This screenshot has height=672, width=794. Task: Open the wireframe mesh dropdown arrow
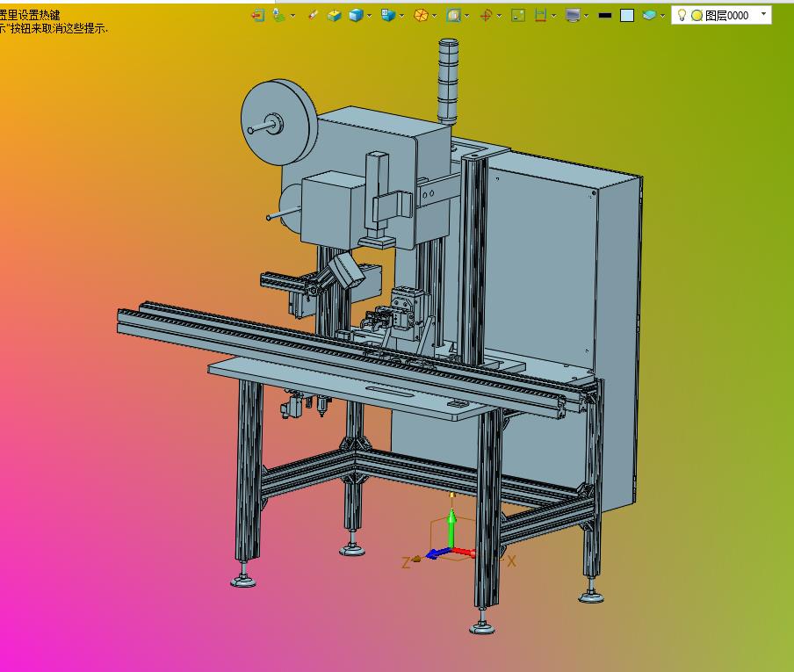pyautogui.click(x=435, y=16)
